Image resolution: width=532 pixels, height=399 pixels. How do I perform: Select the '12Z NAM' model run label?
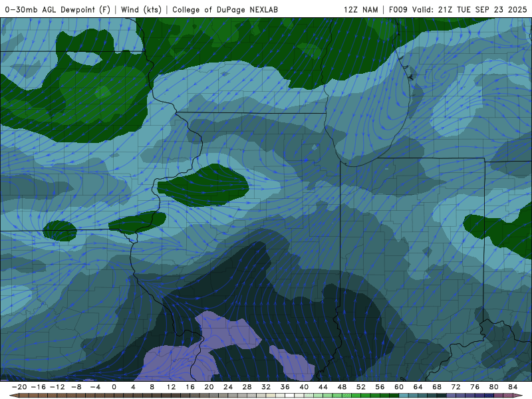tap(360, 9)
